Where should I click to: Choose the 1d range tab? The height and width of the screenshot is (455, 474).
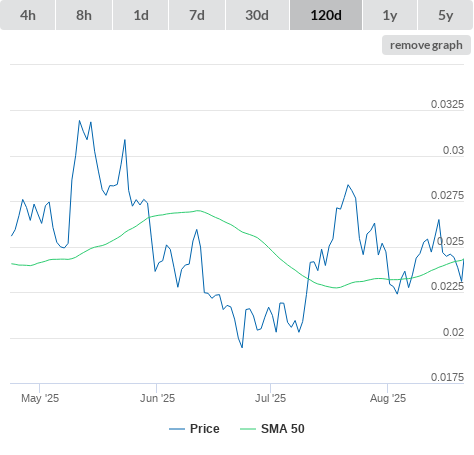pos(141,15)
